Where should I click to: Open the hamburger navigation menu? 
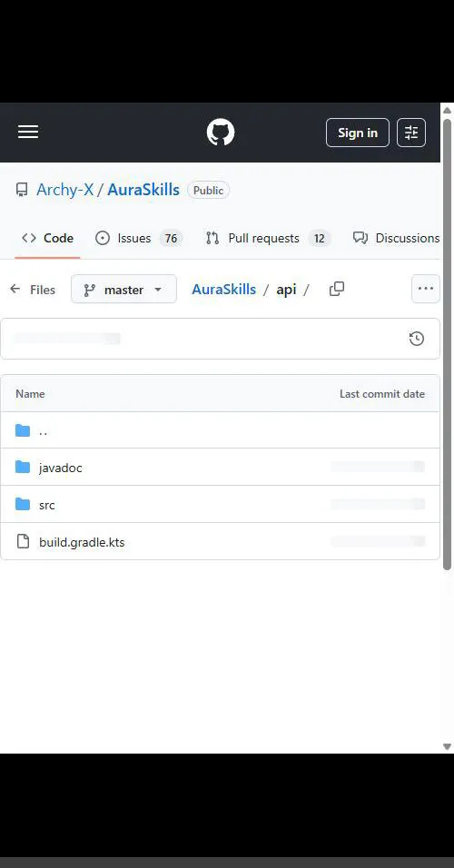click(27, 132)
